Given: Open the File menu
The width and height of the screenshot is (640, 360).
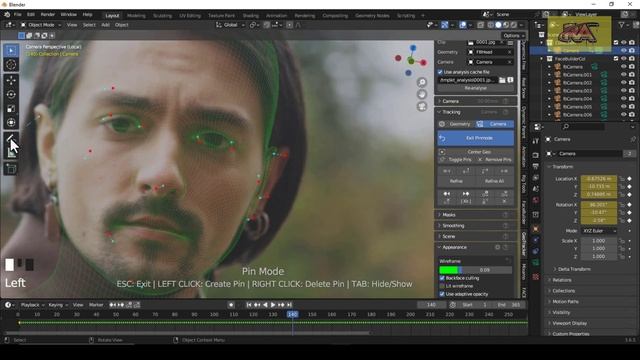Looking at the screenshot, I should (18, 15).
